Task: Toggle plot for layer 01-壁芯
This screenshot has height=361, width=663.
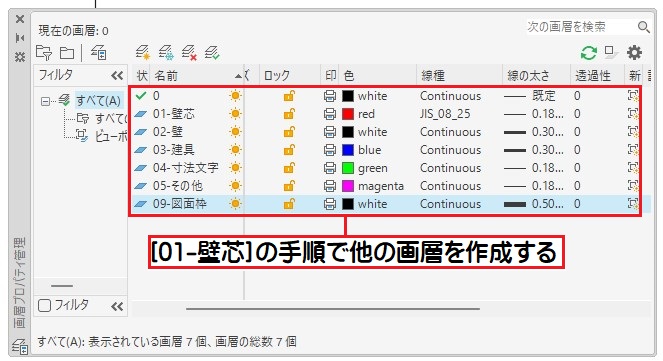Action: pyautogui.click(x=330, y=114)
